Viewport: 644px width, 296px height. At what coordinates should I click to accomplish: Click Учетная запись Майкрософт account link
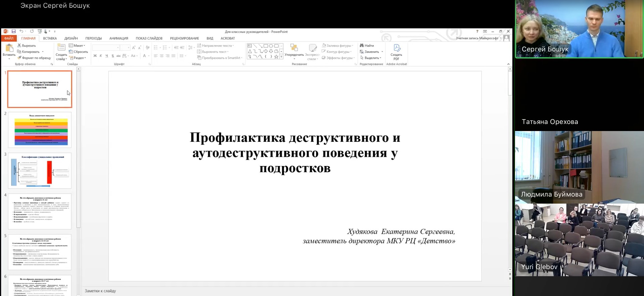tap(477, 38)
